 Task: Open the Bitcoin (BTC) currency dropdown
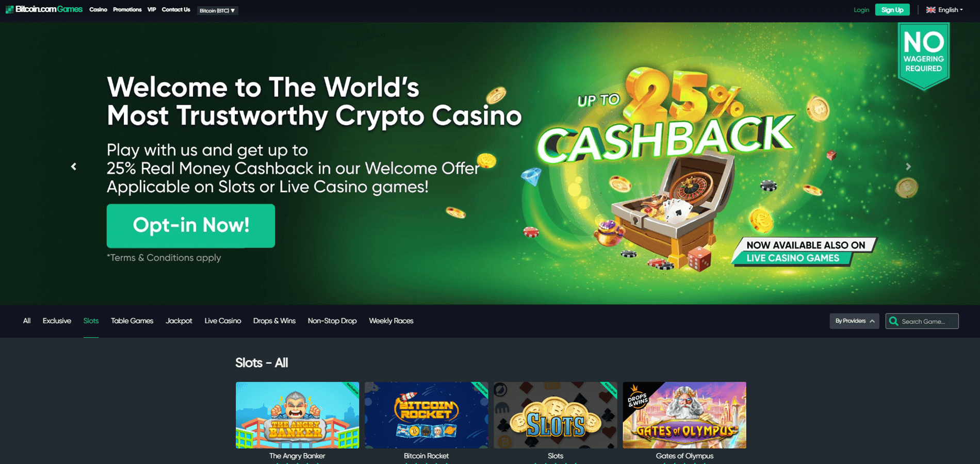(x=218, y=10)
